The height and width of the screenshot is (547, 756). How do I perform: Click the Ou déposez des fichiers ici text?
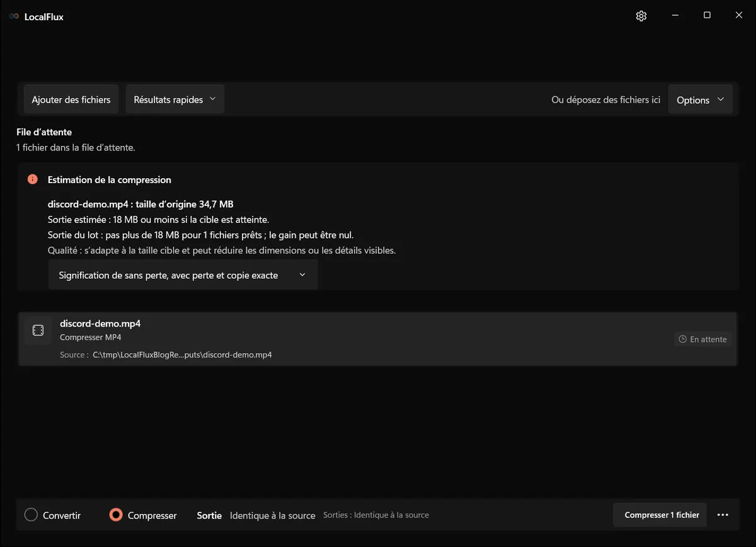[606, 99]
